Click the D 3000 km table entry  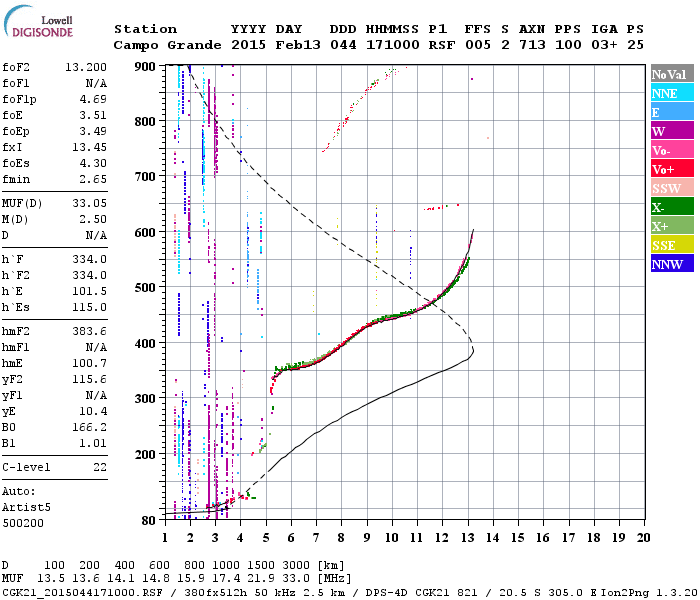[x=296, y=566]
